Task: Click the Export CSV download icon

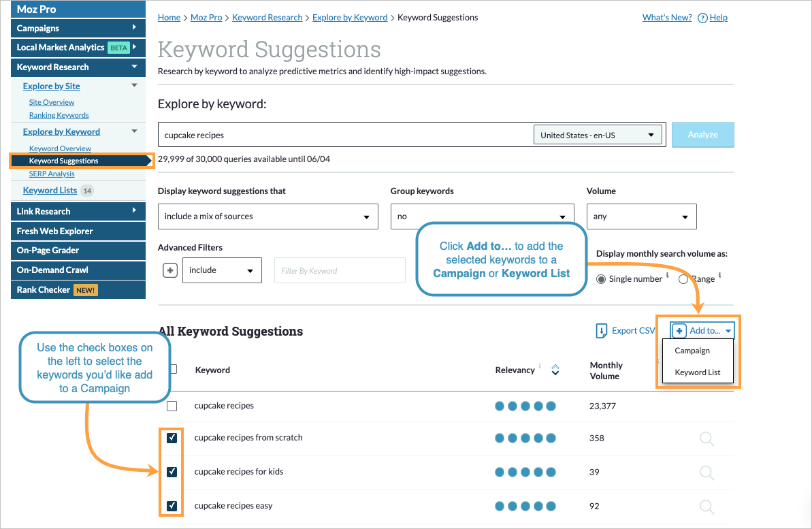Action: [x=602, y=331]
